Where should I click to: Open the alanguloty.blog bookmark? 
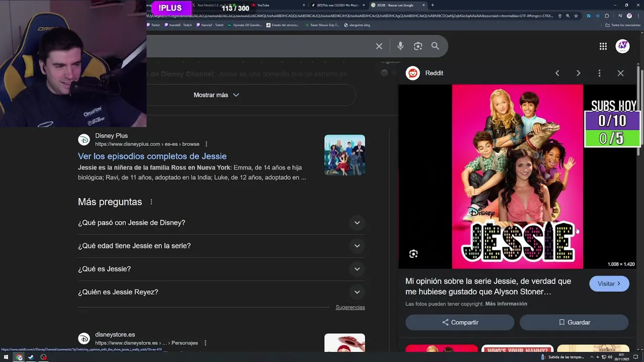pyautogui.click(x=357, y=25)
